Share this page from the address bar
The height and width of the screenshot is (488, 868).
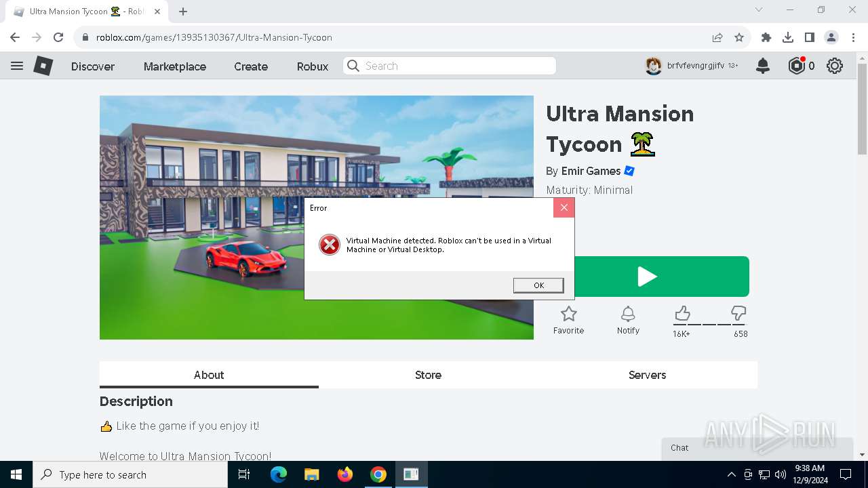pyautogui.click(x=717, y=37)
